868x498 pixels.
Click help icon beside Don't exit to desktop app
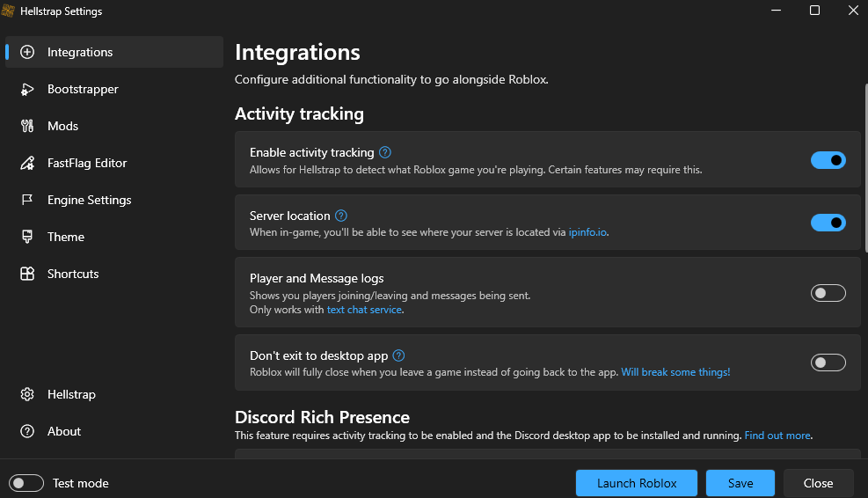(398, 355)
